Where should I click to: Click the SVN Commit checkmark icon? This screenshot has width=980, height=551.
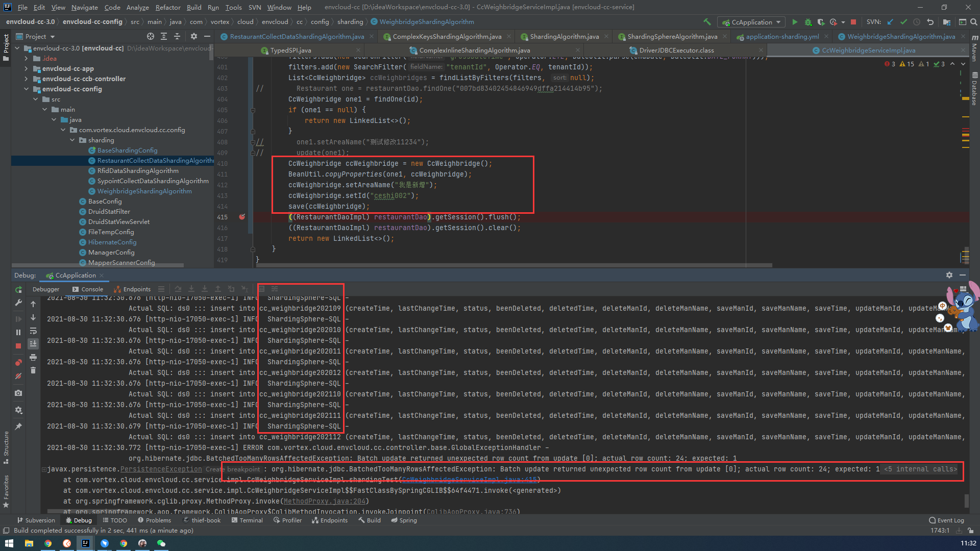(903, 22)
